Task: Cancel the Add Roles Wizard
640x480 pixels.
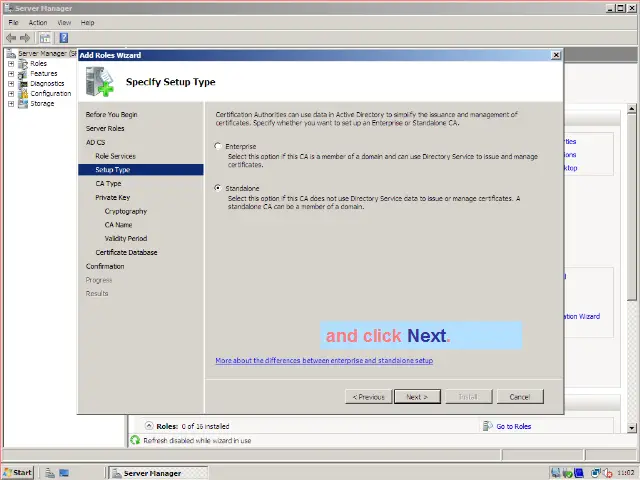Action: coord(519,397)
